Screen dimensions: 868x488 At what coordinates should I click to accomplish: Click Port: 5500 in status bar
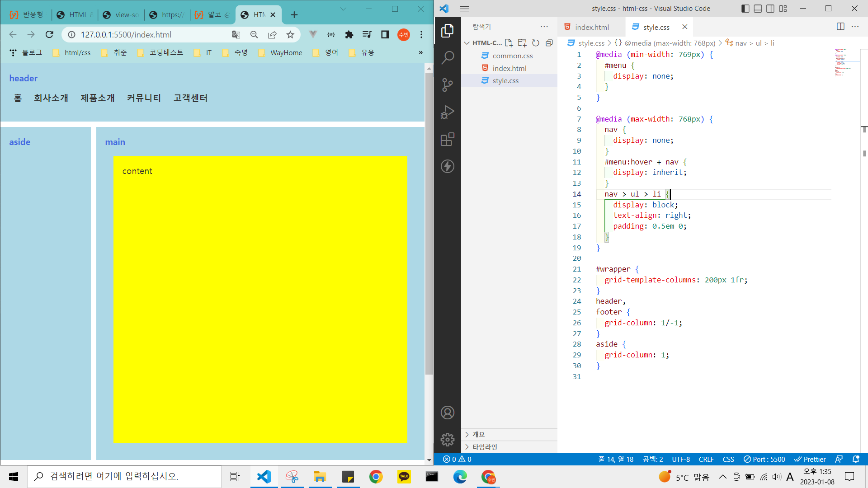point(764,459)
